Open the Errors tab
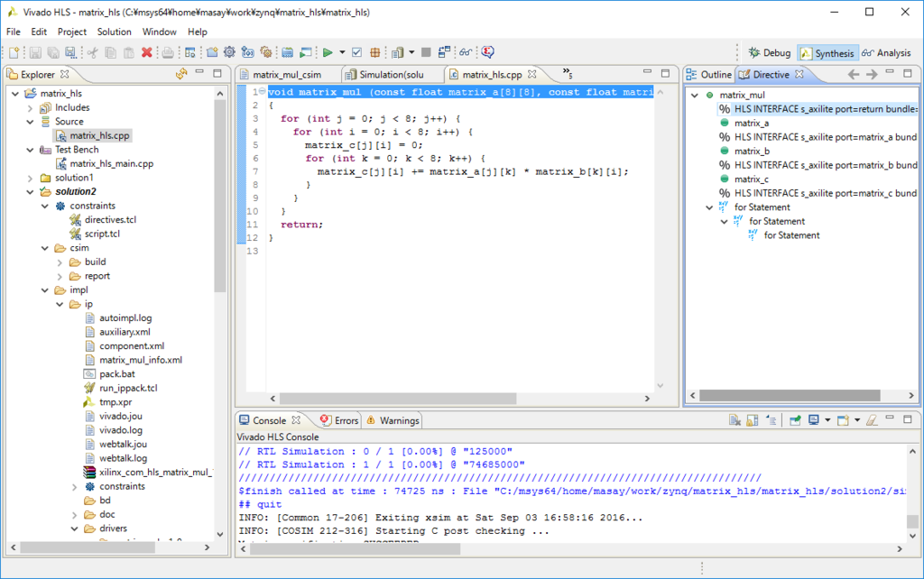The width and height of the screenshot is (924, 579). (x=339, y=420)
